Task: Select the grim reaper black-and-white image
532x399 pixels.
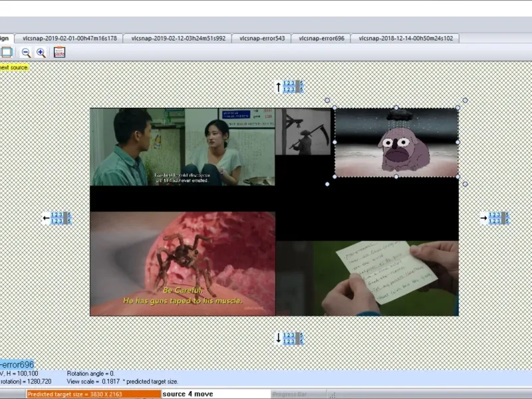Action: (303, 132)
